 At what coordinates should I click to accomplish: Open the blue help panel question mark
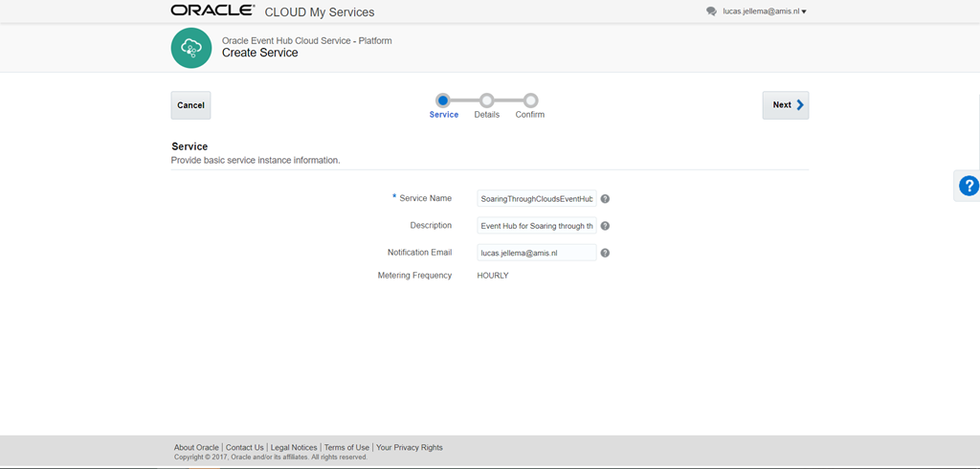(x=969, y=186)
